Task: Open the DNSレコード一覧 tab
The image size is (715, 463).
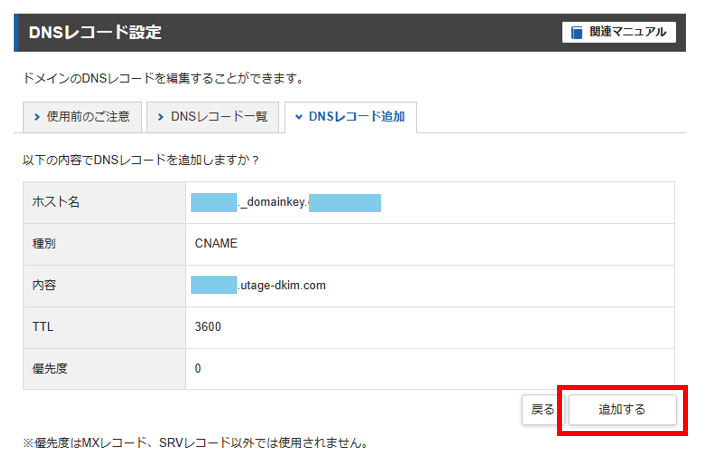Action: (213, 117)
